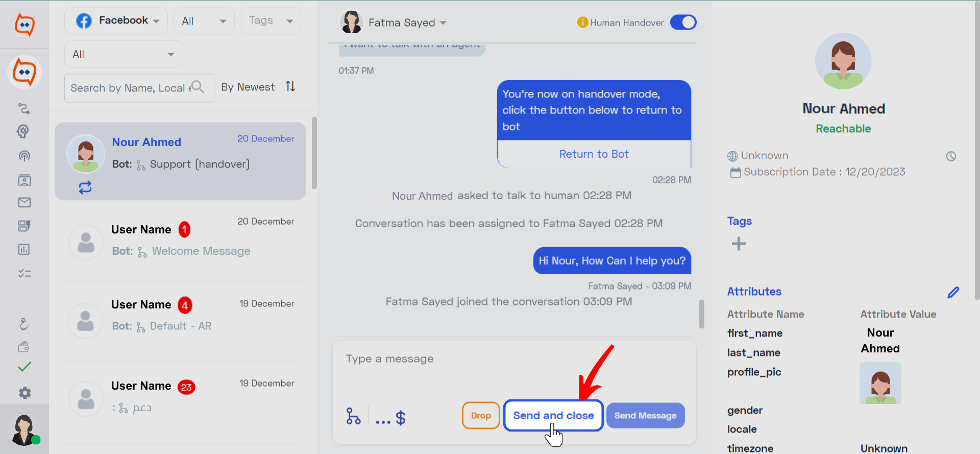Viewport: 980px width, 454px height.
Task: Open the AI head icon in sidebar
Action: click(23, 132)
